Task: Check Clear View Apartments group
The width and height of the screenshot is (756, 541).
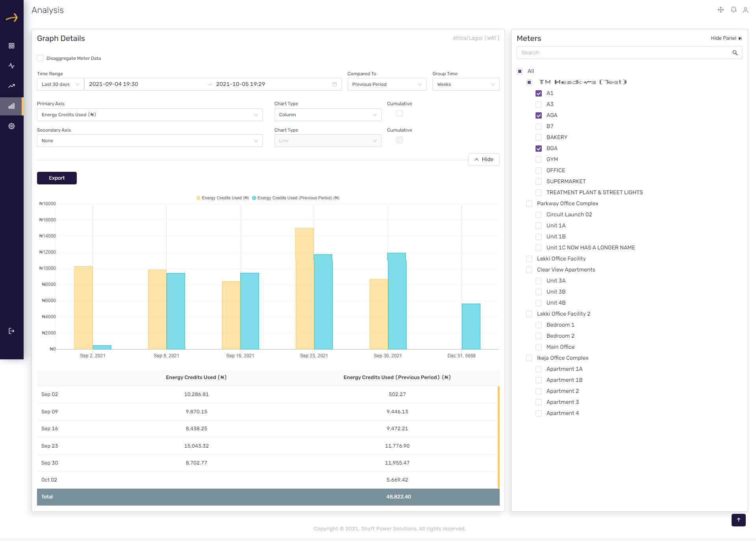Action: pos(529,270)
